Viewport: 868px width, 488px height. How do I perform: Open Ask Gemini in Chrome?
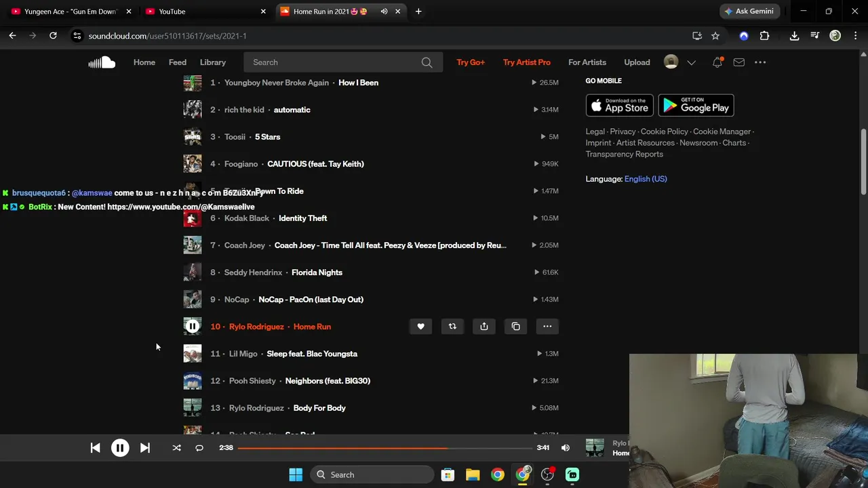(749, 12)
